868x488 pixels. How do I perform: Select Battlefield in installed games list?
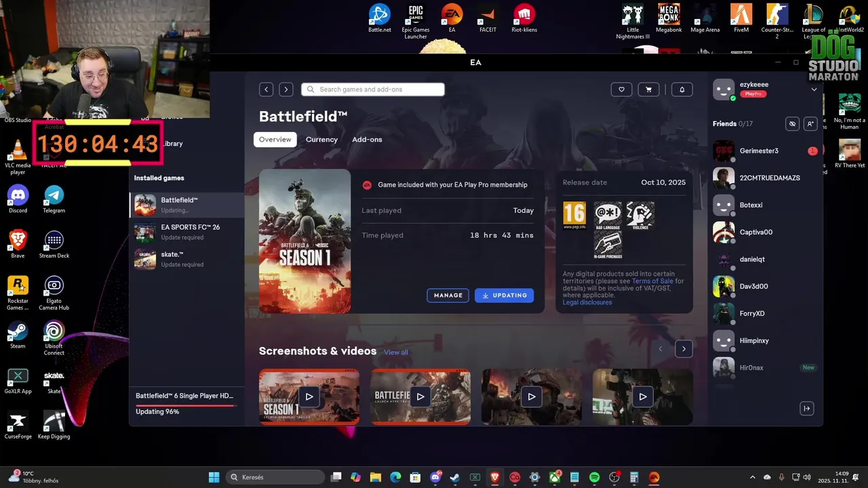pos(187,205)
